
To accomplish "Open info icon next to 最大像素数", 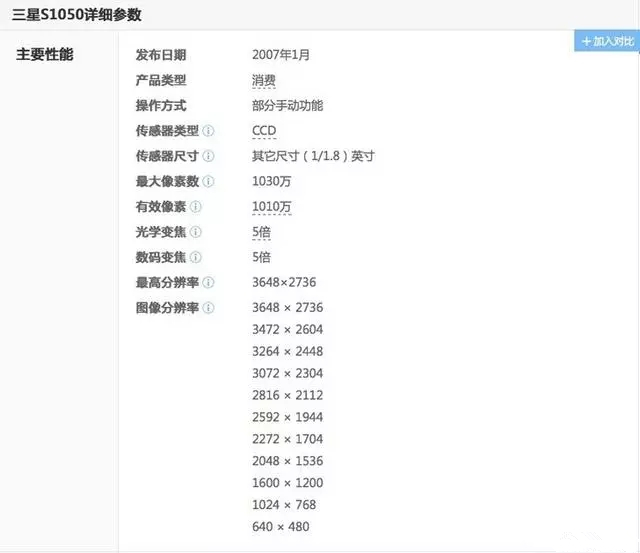I will point(208,182).
